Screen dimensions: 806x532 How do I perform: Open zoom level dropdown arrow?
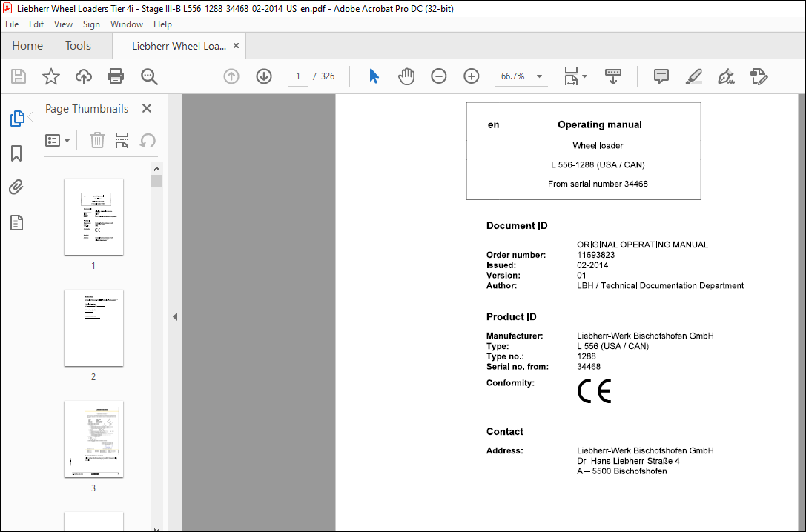pyautogui.click(x=539, y=76)
